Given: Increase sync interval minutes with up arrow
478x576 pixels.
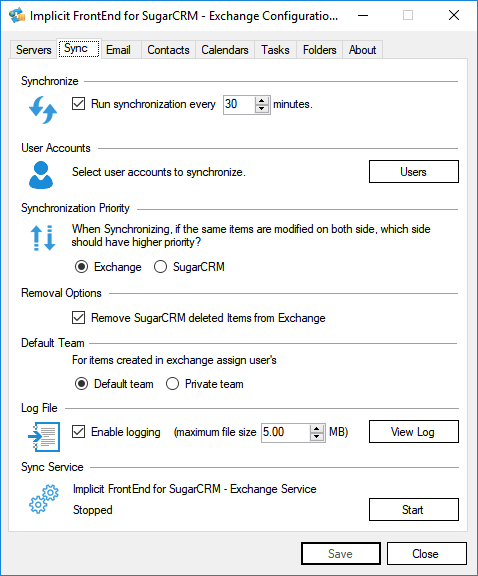Looking at the screenshot, I should click(262, 101).
